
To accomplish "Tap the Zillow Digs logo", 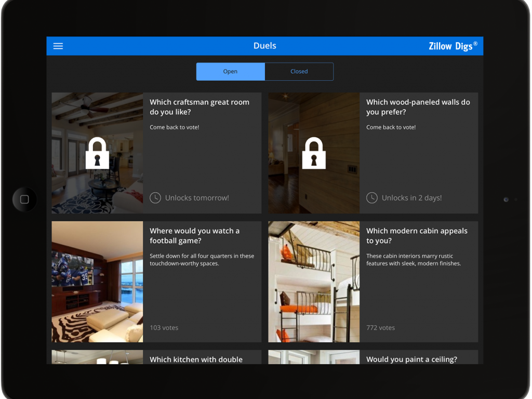I will (453, 46).
